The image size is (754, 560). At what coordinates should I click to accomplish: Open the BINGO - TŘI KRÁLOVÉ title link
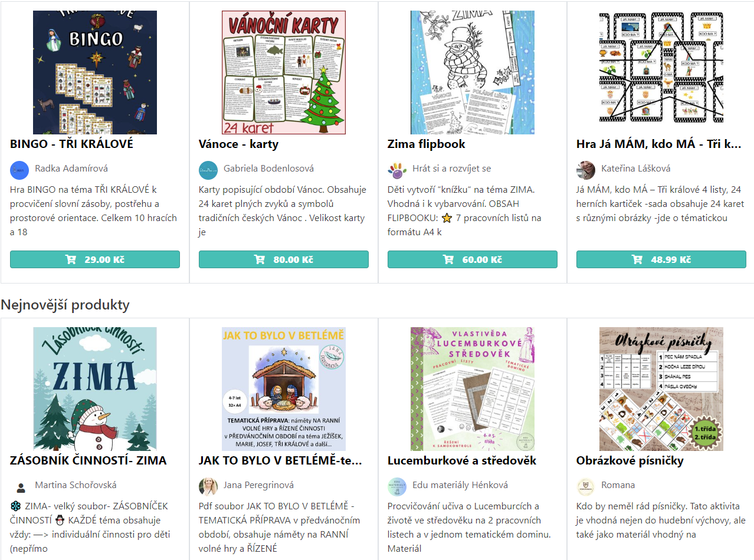tap(72, 144)
